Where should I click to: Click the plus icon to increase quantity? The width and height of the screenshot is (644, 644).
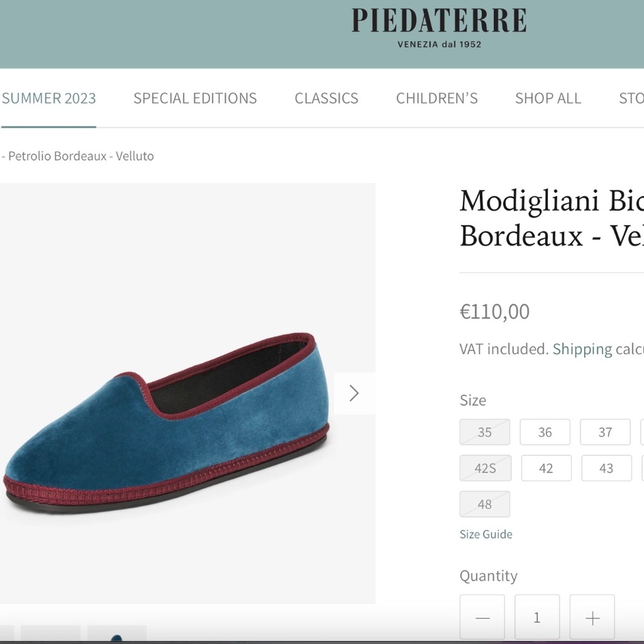[x=592, y=616]
